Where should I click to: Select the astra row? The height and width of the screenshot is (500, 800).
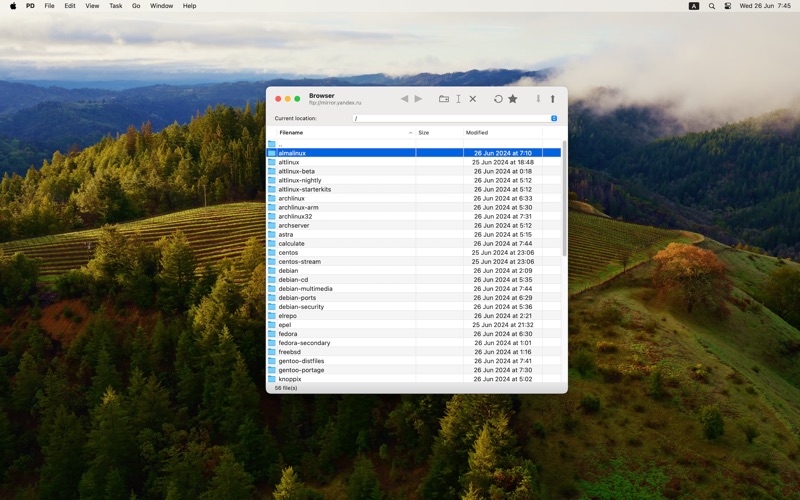coord(414,235)
